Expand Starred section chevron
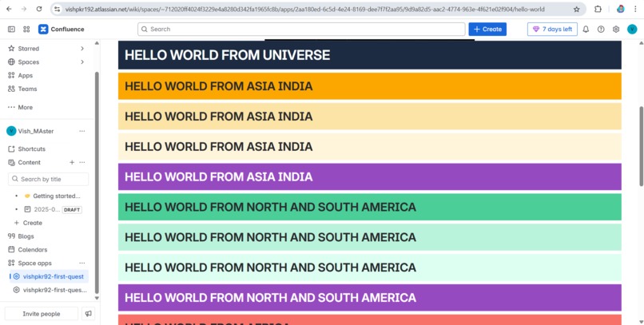The width and height of the screenshot is (644, 325). click(82, 49)
